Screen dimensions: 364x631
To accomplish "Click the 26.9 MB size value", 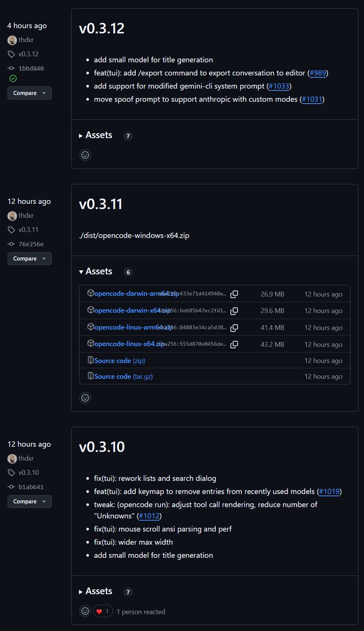I will (x=272, y=294).
